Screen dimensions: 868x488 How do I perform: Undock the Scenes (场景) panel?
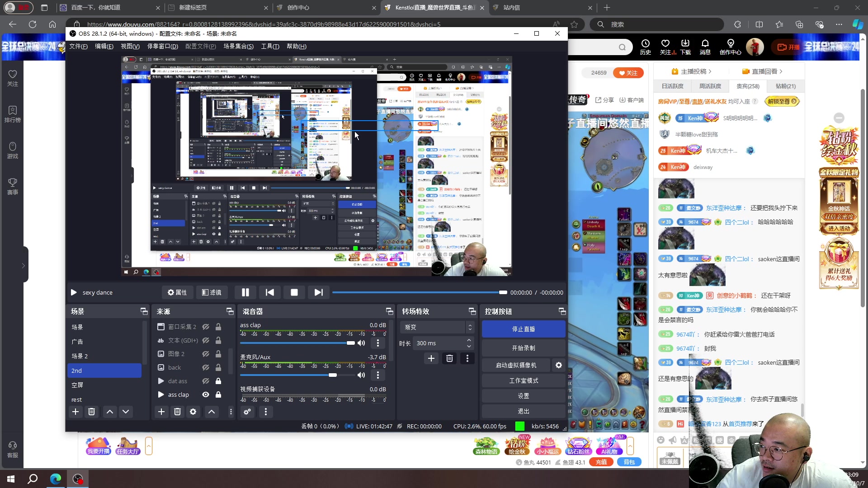[144, 311]
